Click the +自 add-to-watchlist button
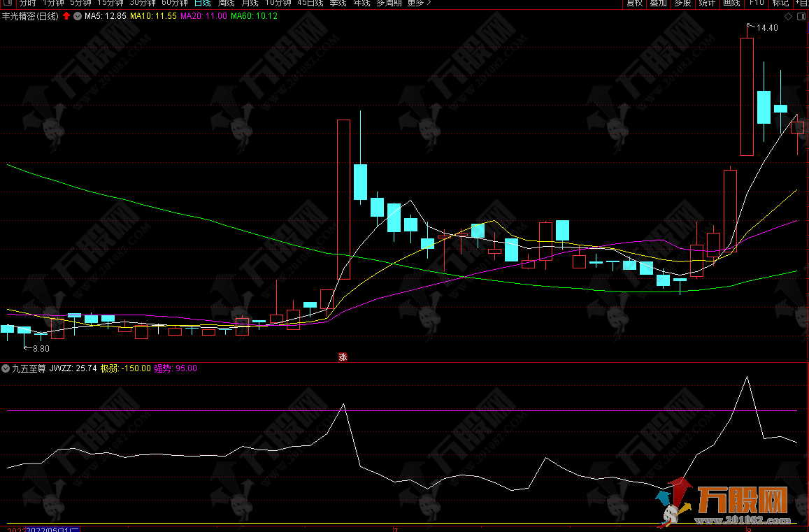The height and width of the screenshot is (532, 809). [x=802, y=3]
